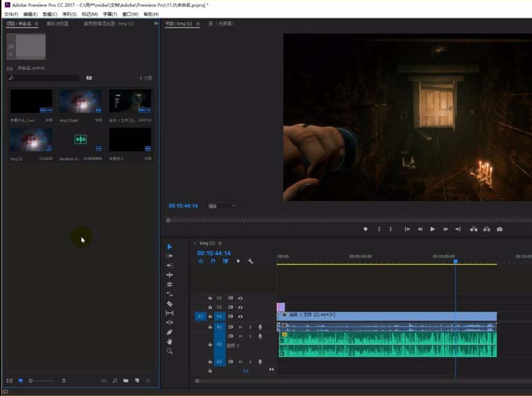Add marker in the Program monitor

(365, 229)
